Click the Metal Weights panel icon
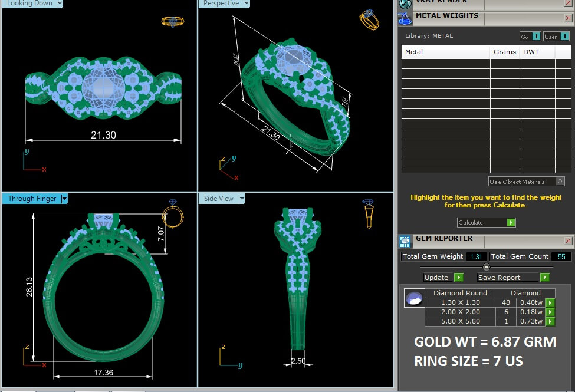The height and width of the screenshot is (392, 575). [405, 18]
